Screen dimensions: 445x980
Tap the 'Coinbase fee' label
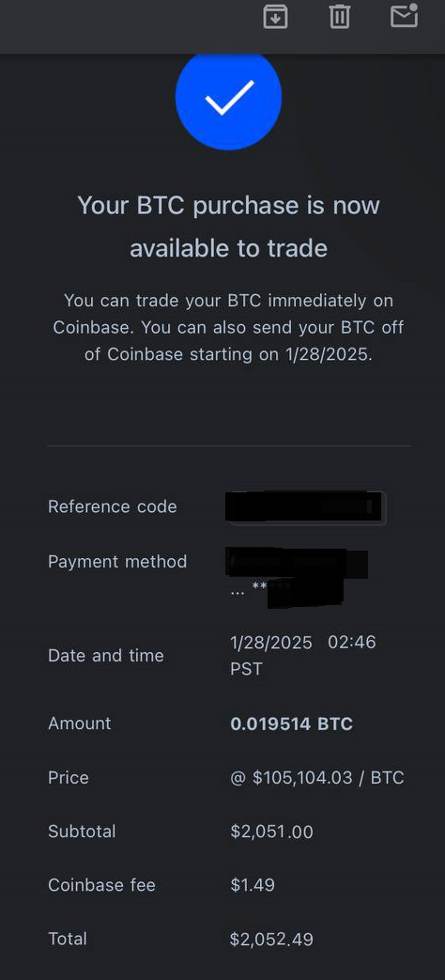pos(101,885)
